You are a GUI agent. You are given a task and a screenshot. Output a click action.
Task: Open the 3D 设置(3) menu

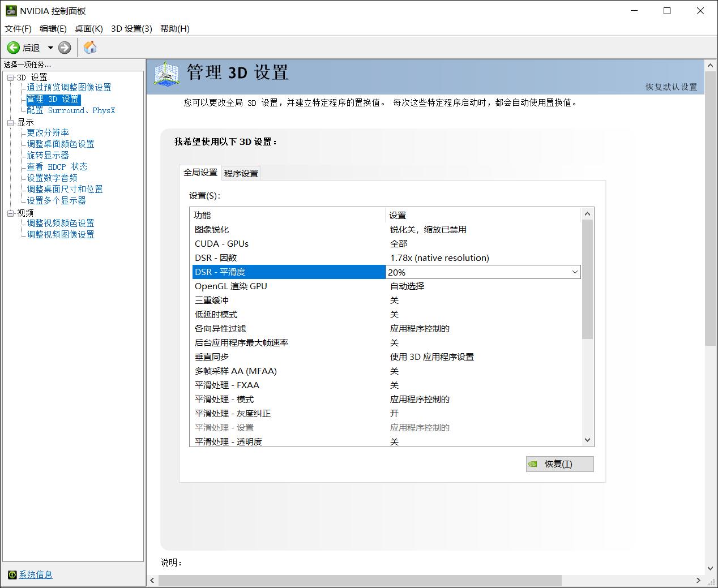(131, 28)
